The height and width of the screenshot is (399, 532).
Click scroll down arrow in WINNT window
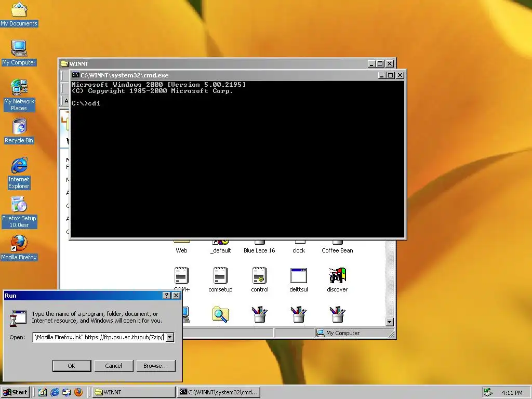point(390,322)
